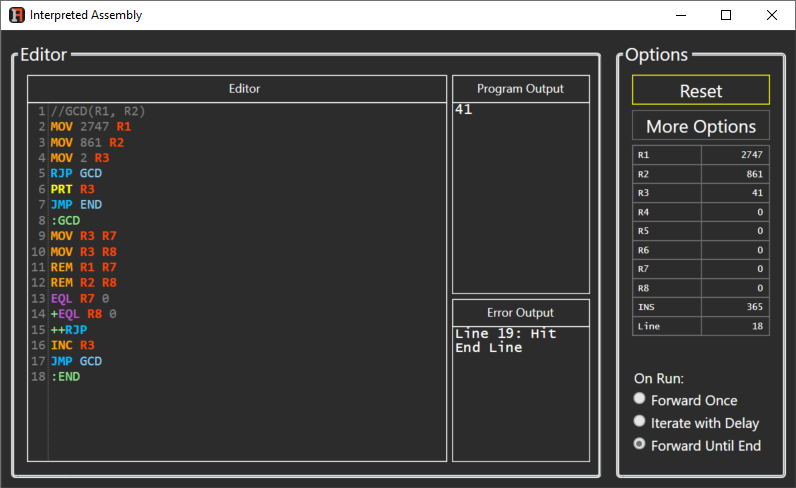Click the R4 register value cell
The image size is (796, 488).
click(735, 212)
